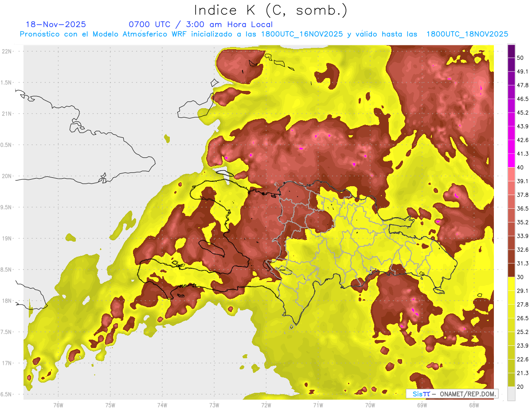Click the '0700 UTC / 3:00 am Hora Local' time text
The image size is (532, 411).
point(200,24)
